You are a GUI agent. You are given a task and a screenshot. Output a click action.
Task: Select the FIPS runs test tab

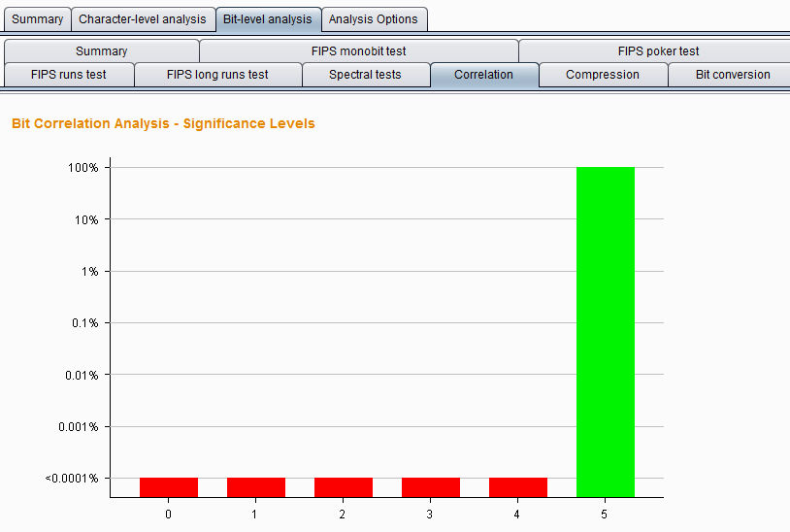[69, 75]
